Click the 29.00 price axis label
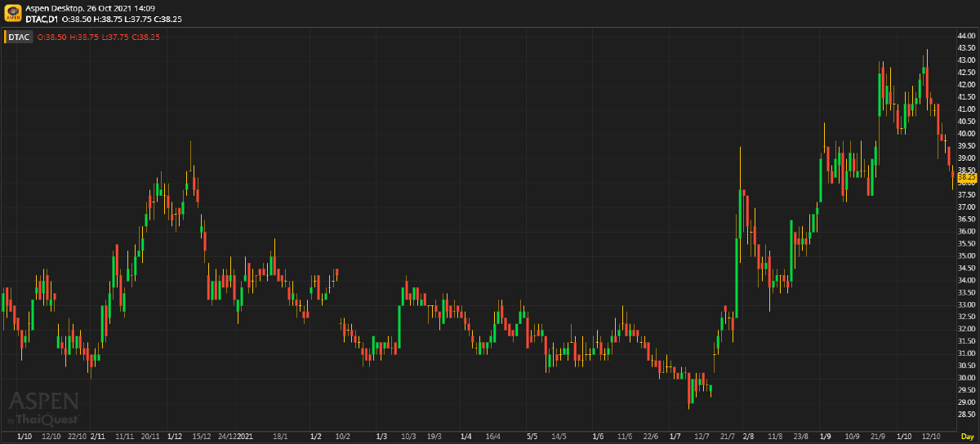This screenshot has height=444, width=980. (x=967, y=402)
